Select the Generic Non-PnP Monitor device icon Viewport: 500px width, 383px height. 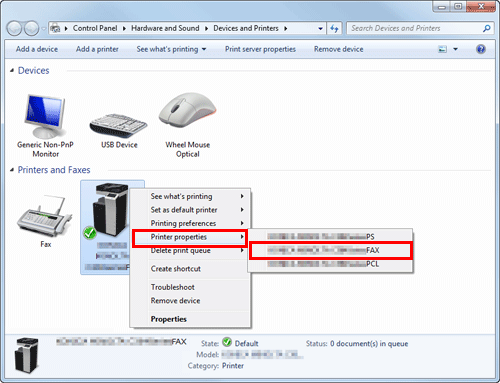[45, 116]
